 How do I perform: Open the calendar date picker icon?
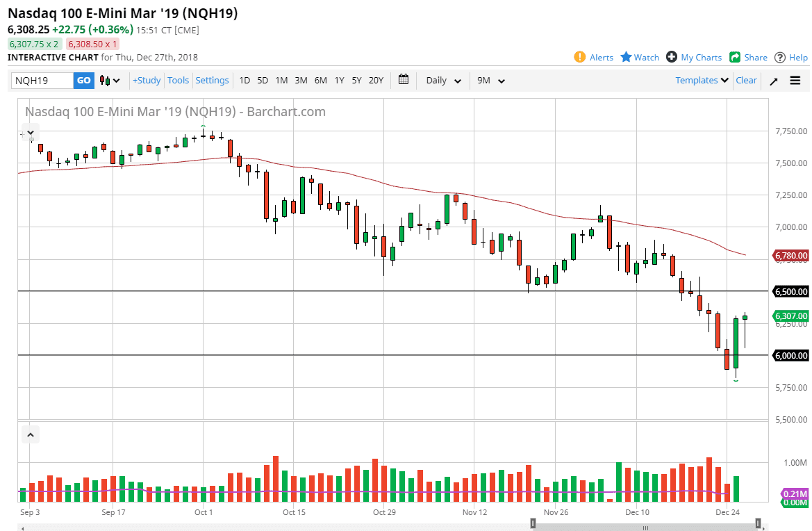coord(404,80)
